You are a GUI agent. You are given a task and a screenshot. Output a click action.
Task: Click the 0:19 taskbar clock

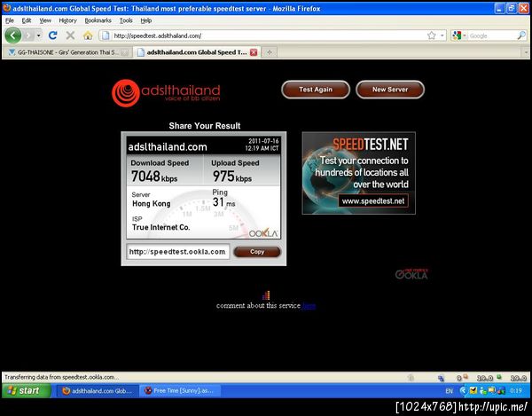click(516, 391)
